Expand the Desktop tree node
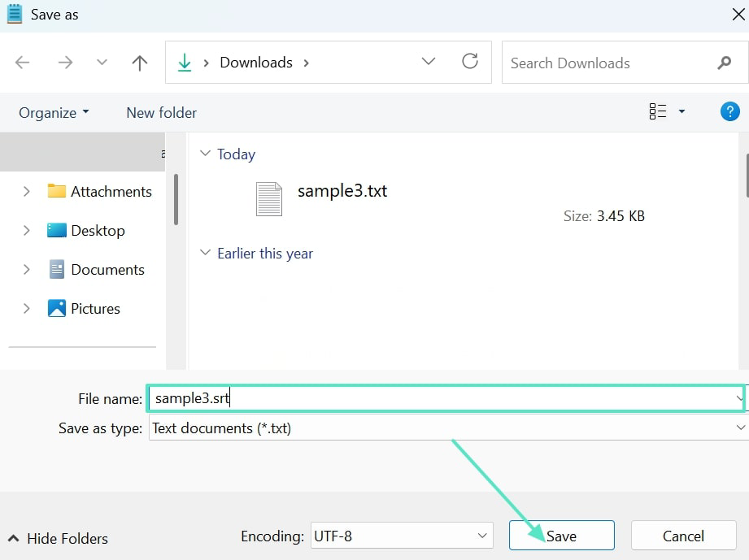Image resolution: width=749 pixels, height=560 pixels. (27, 231)
